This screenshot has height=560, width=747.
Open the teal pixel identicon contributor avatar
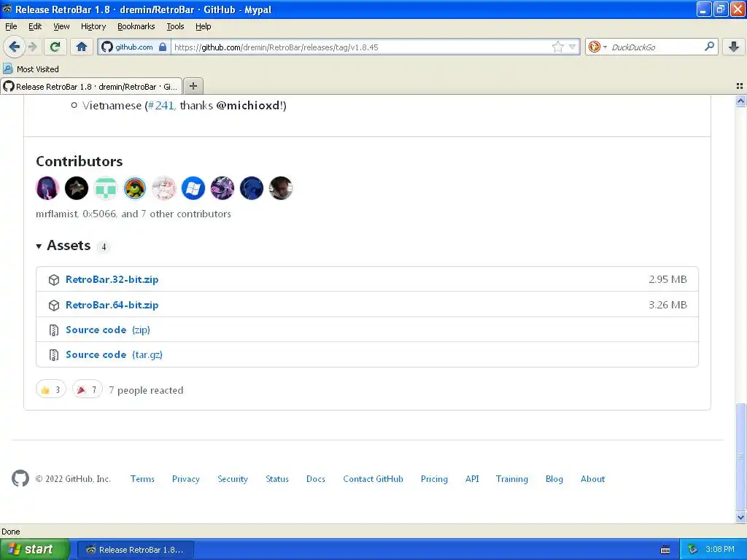(x=106, y=188)
